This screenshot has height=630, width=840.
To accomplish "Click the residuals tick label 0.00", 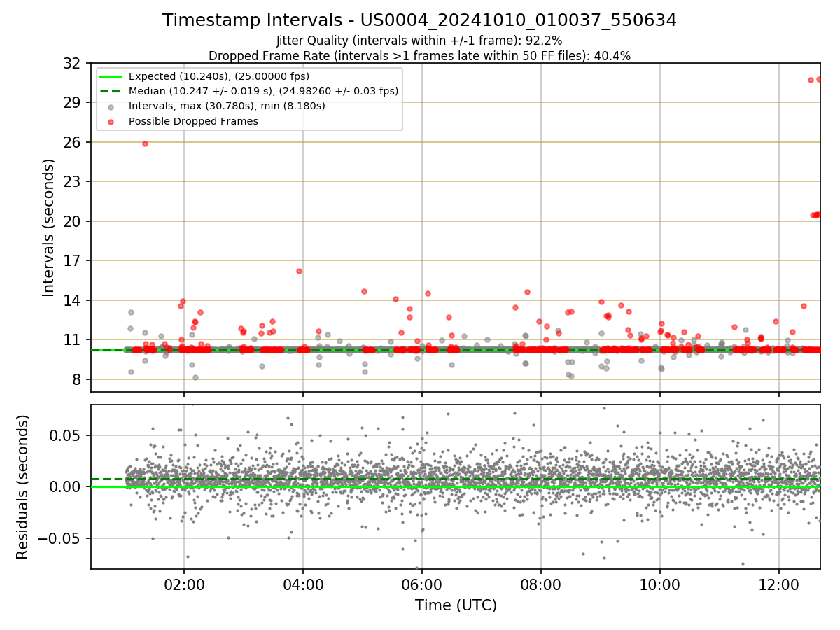I will 66,486.
